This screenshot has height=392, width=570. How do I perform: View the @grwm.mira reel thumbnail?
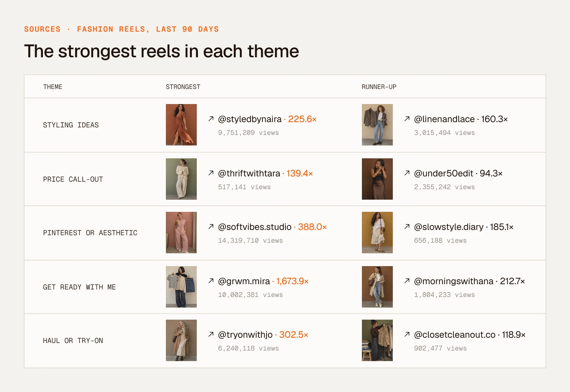pyautogui.click(x=181, y=287)
